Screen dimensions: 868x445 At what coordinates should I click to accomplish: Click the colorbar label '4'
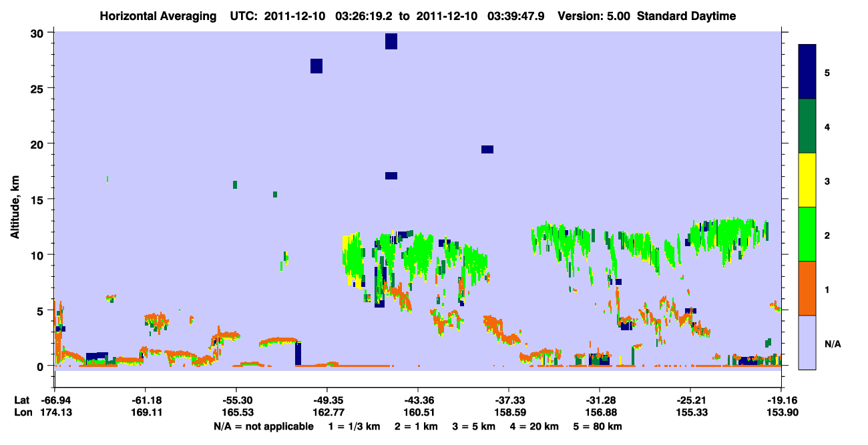coord(827,126)
